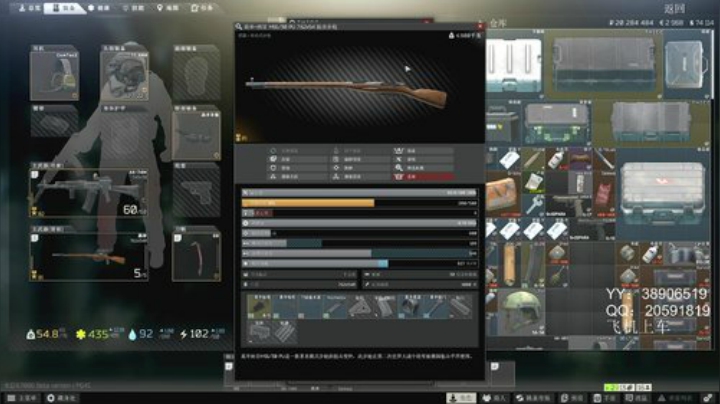Select the AK rifle with 60 rounds

pos(89,192)
